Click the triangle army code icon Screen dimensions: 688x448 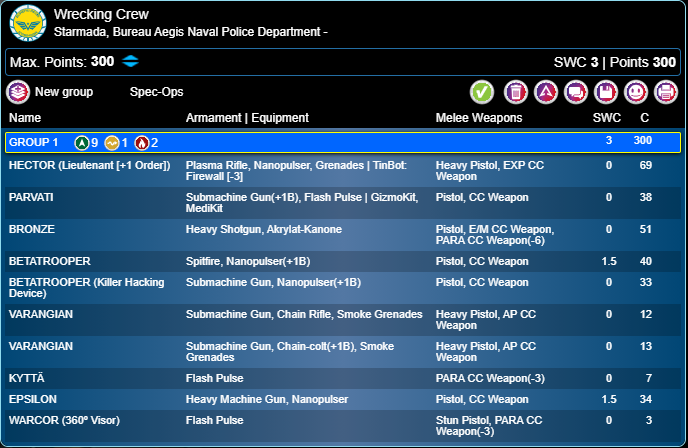click(x=546, y=92)
